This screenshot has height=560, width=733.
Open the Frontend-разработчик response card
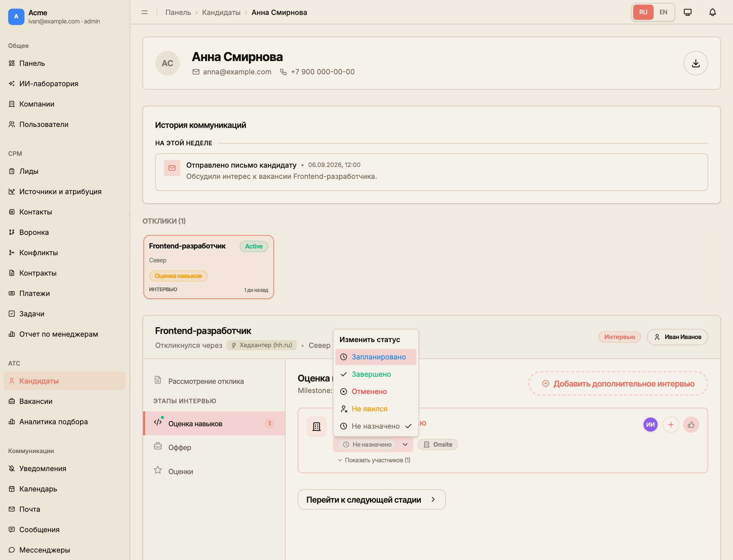209,267
